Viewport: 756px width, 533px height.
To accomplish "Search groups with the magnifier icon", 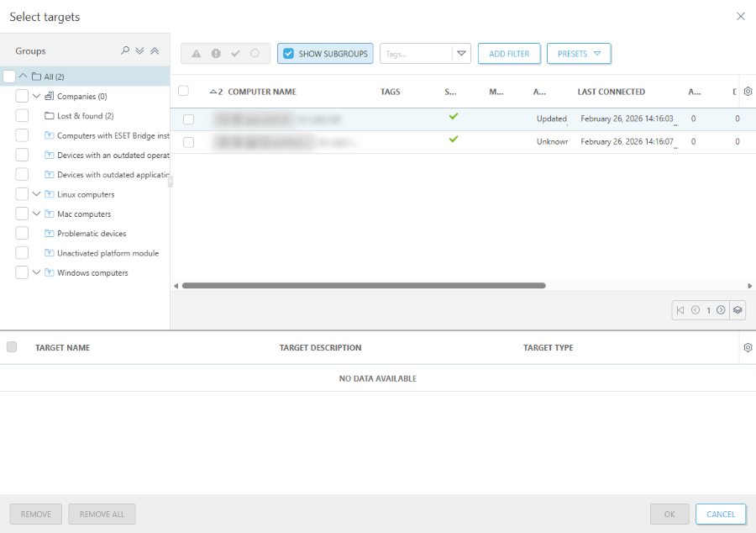I will click(x=125, y=50).
